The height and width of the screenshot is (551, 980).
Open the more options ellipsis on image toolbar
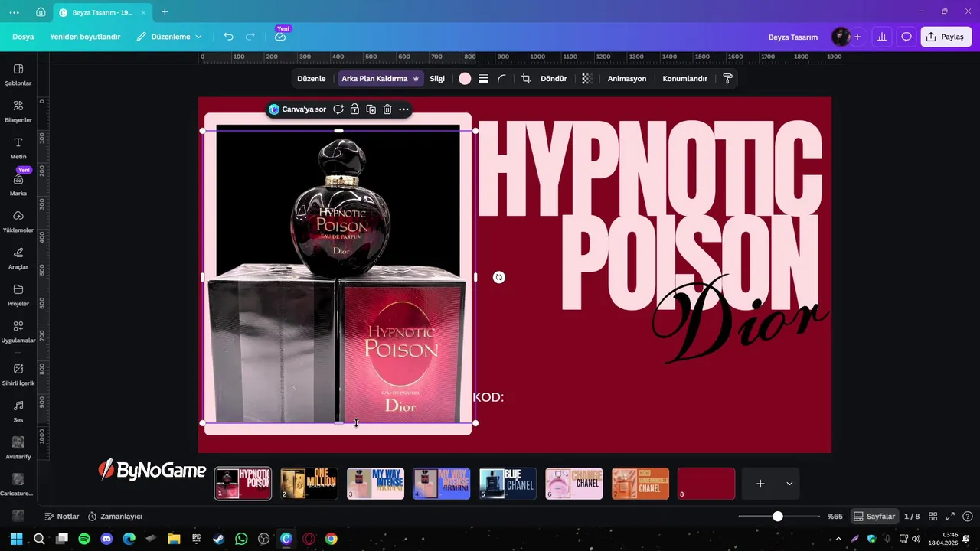(403, 109)
